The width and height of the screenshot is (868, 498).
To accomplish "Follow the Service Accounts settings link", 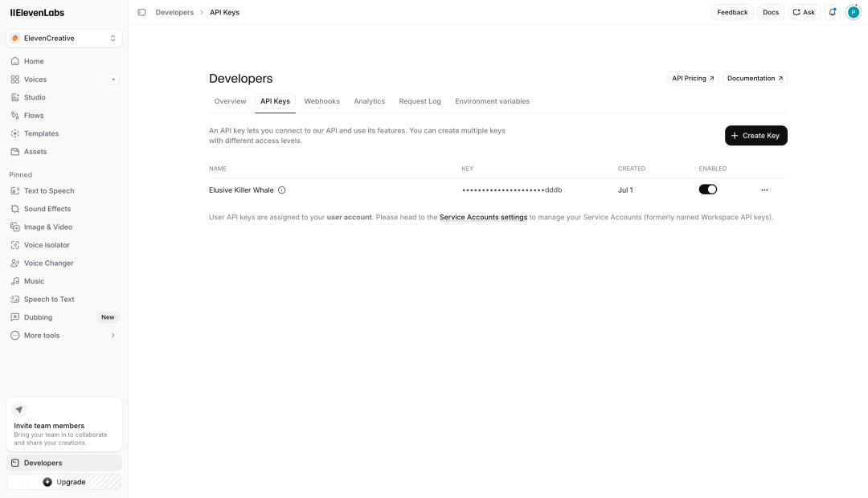I will [x=483, y=218].
